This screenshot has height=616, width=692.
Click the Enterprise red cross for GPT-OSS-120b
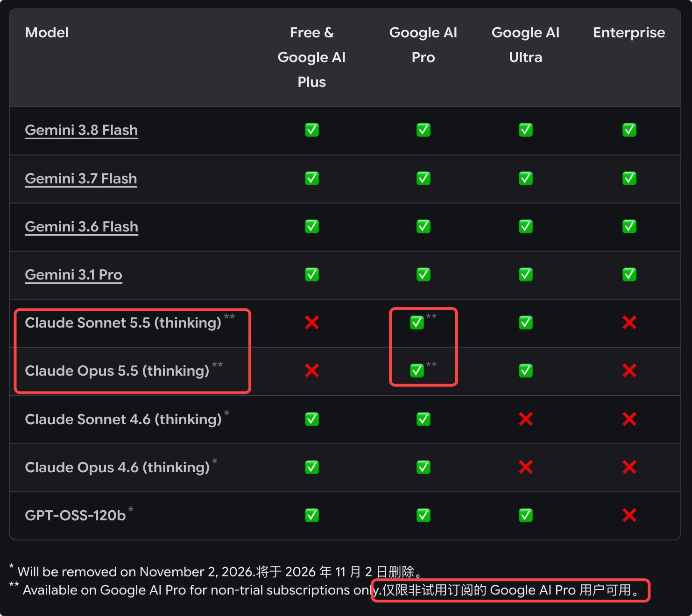tap(629, 515)
